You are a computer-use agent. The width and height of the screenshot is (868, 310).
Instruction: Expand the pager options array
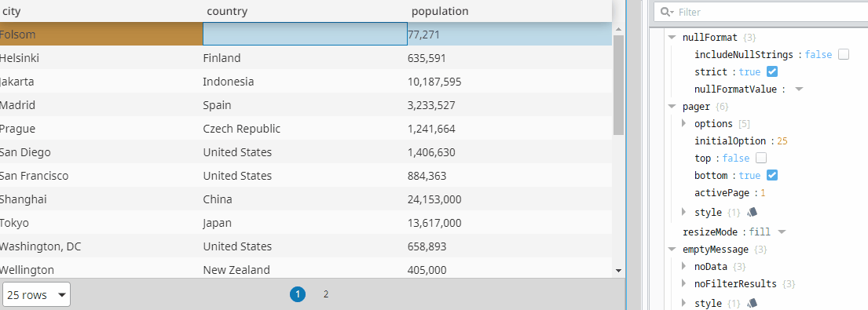[683, 123]
